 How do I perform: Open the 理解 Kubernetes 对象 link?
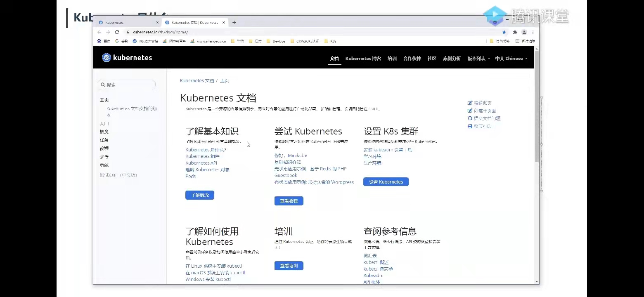coord(208,170)
